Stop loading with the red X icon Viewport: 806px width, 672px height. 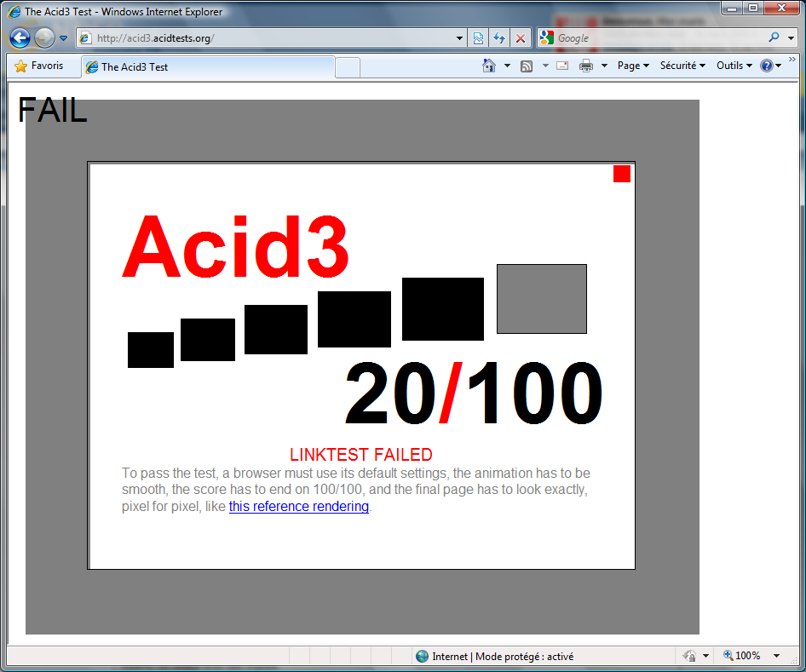click(521, 38)
